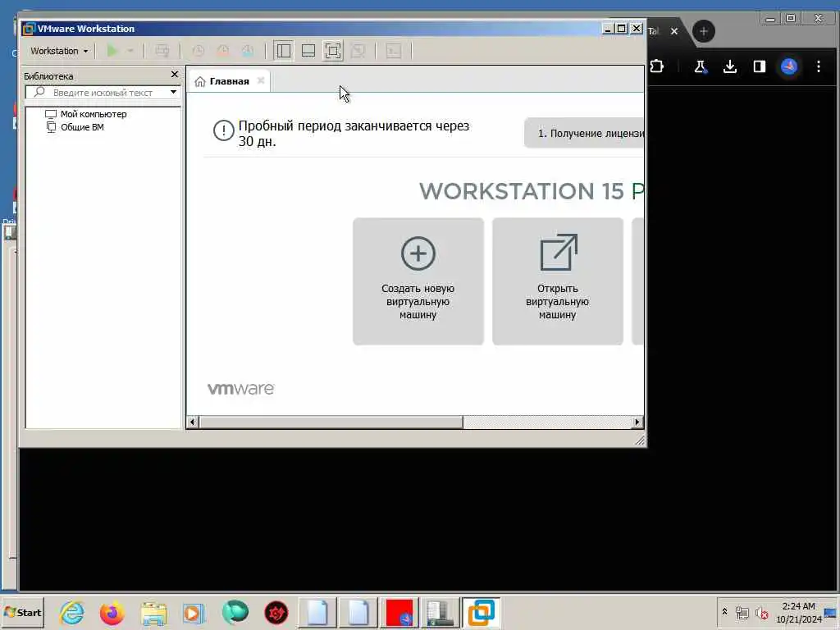
Task: Open the library search dropdown arrow
Action: click(x=174, y=92)
